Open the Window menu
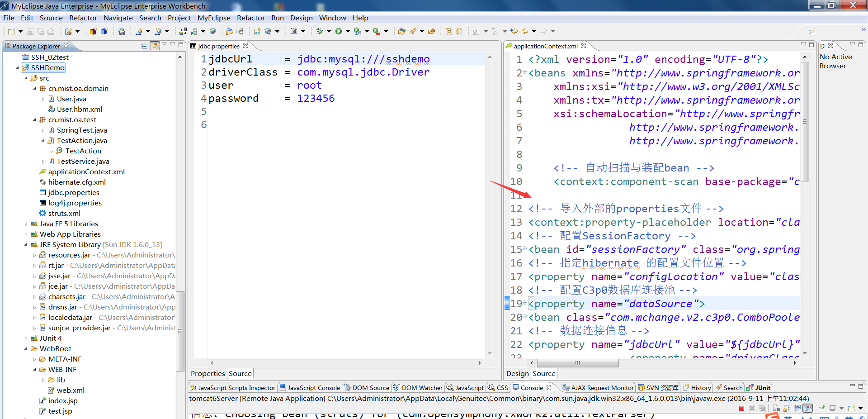The image size is (868, 419). click(x=332, y=18)
